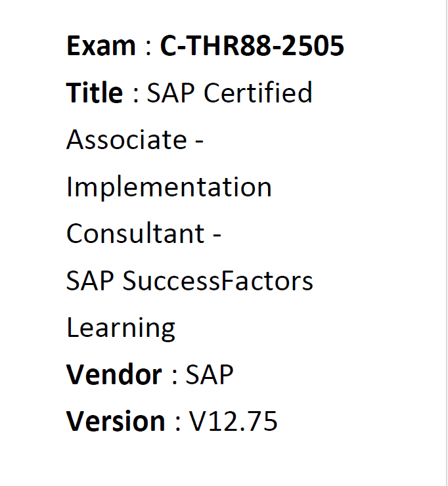
Task: Click the exam code C-THR88-2505
Action: [x=252, y=46]
